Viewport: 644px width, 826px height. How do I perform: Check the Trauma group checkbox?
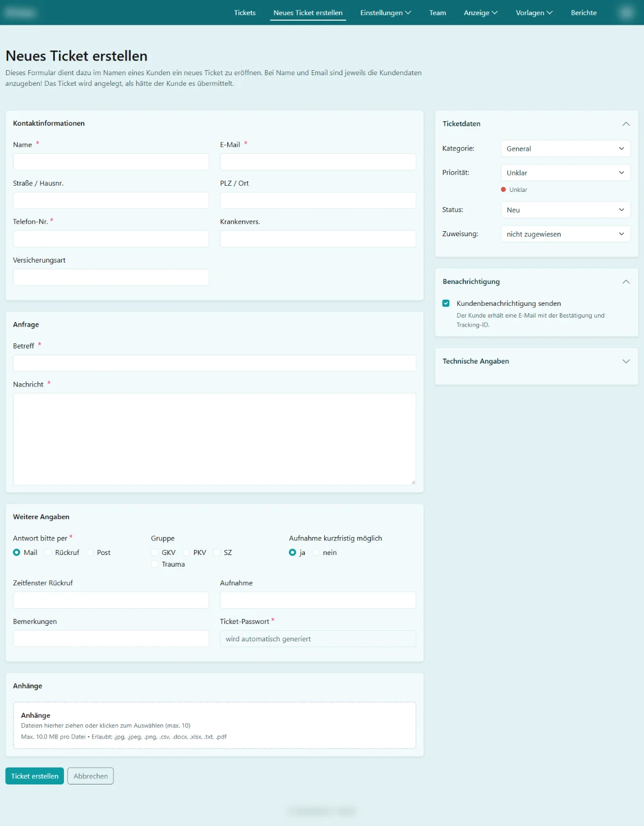click(x=155, y=564)
